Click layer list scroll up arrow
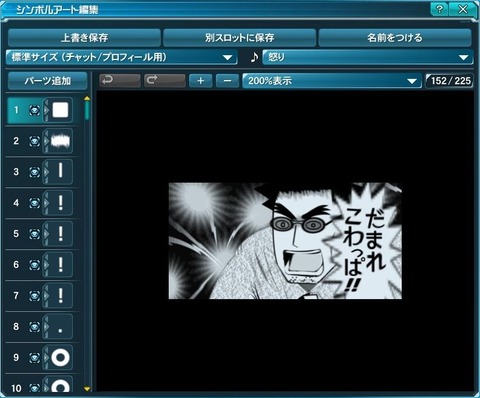The height and width of the screenshot is (398, 480). point(87,98)
